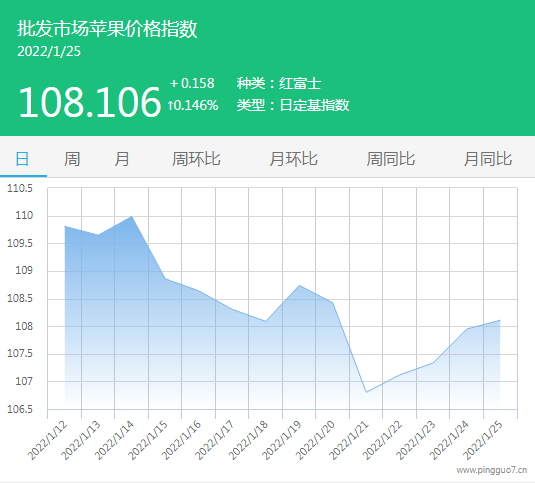The width and height of the screenshot is (535, 483).
Task: Switch to 周环比 tab
Action: (196, 159)
